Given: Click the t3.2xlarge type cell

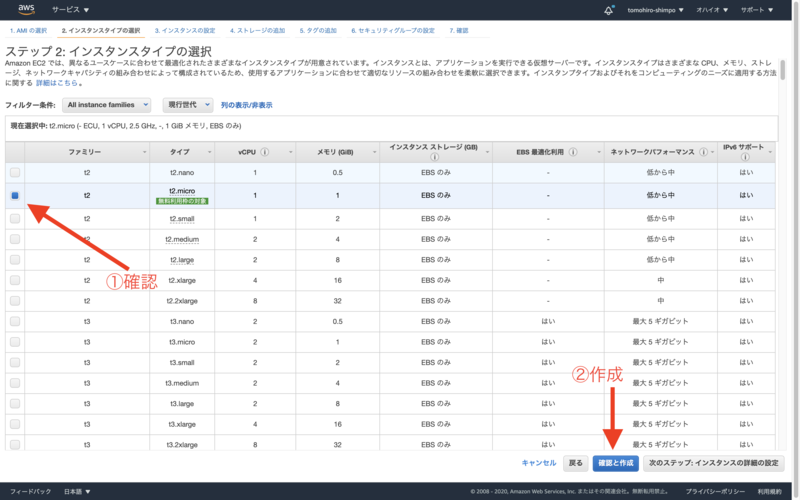Looking at the screenshot, I should pyautogui.click(x=182, y=445).
